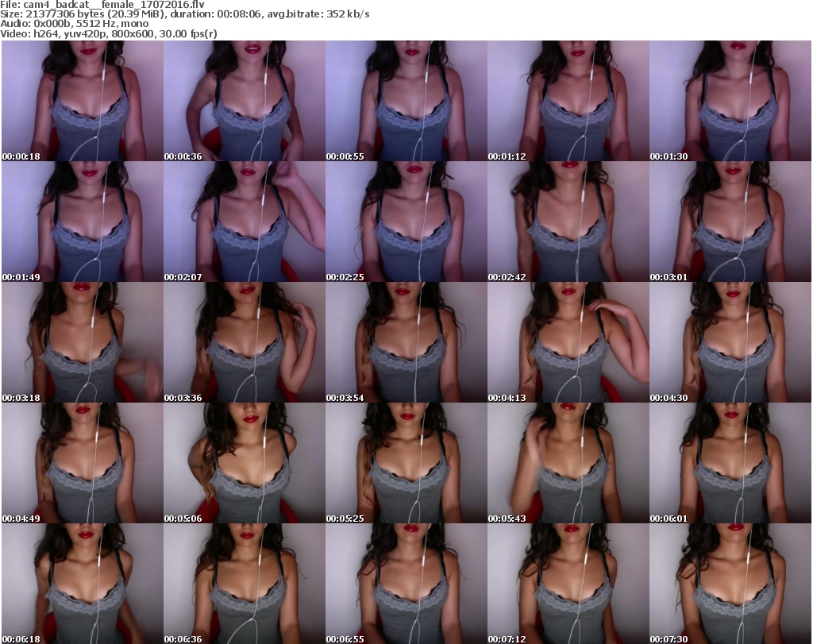
Task: Click the frame timestamped 00:03:36
Action: coord(245,342)
